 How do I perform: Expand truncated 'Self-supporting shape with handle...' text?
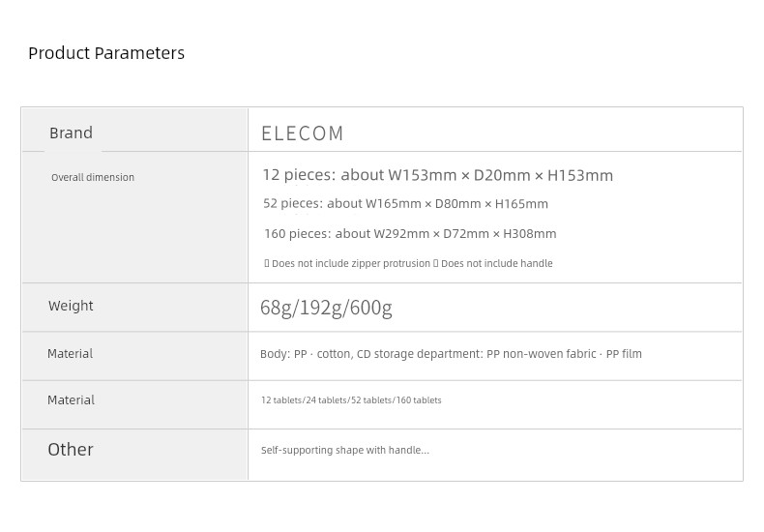pyautogui.click(x=345, y=450)
